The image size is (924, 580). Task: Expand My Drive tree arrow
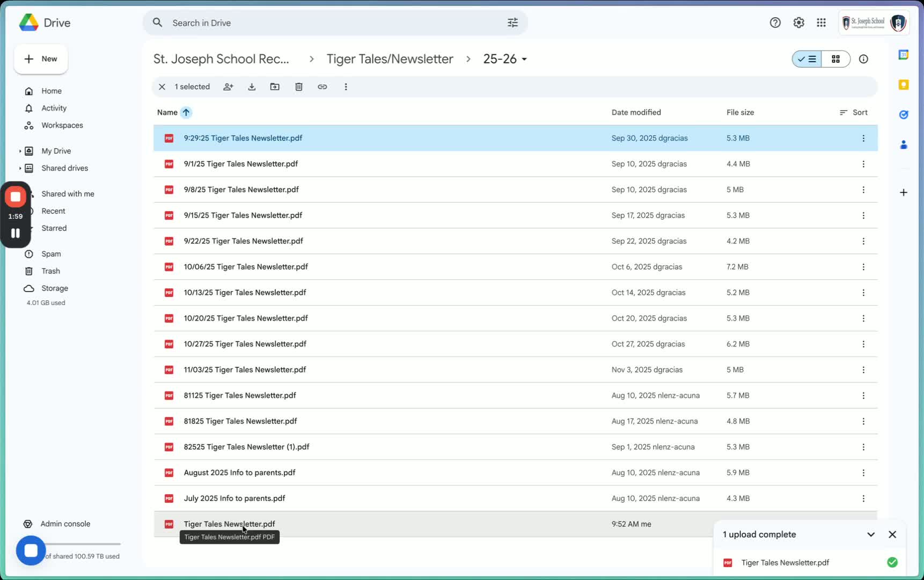click(20, 151)
